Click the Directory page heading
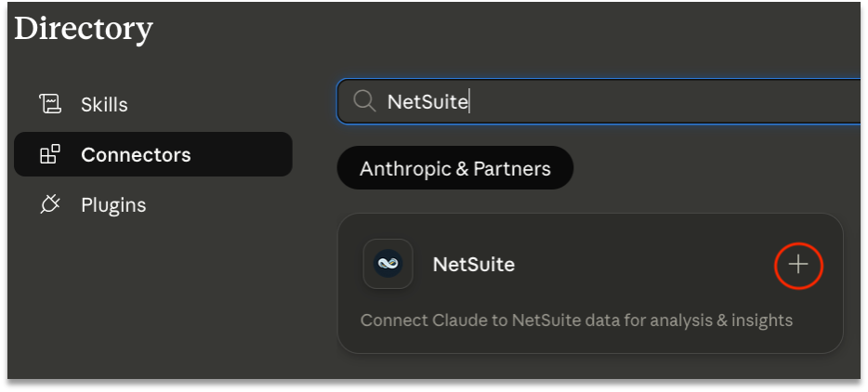Image resolution: width=868 pixels, height=392 pixels. 84,29
